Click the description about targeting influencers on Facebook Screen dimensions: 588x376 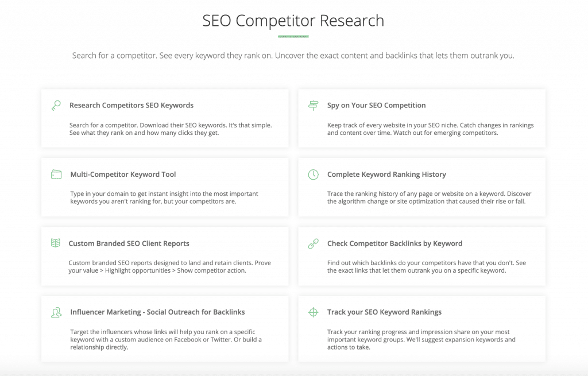[166, 339]
